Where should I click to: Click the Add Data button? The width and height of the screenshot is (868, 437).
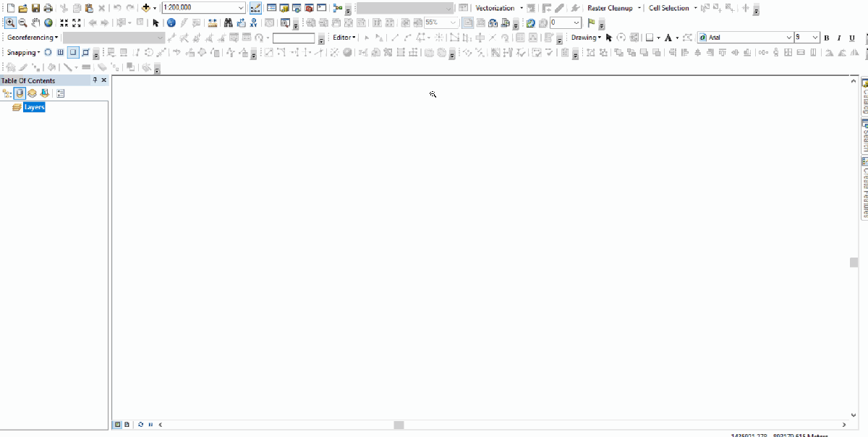click(x=146, y=8)
